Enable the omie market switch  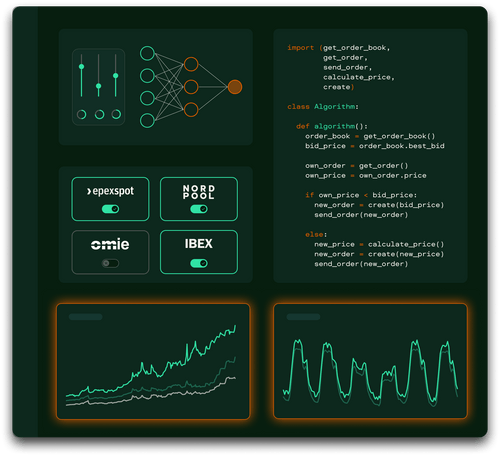110,263
